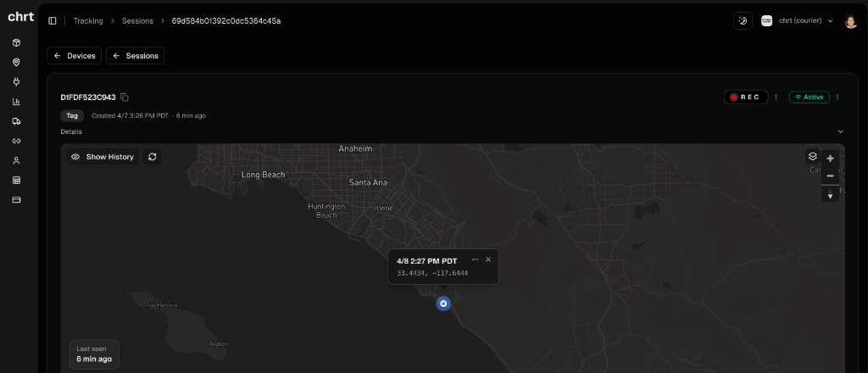Click Anaheim label on map
The width and height of the screenshot is (868, 373).
tap(355, 149)
